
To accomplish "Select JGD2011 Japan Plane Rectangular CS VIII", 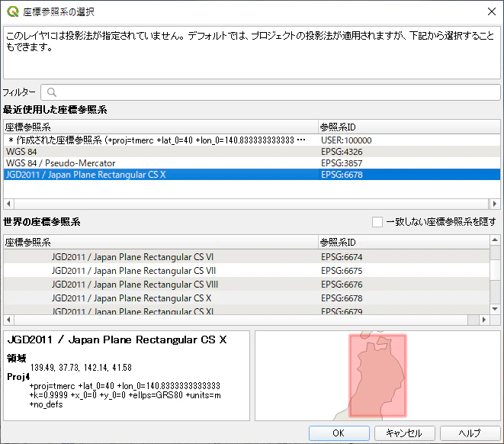I will point(246,285).
